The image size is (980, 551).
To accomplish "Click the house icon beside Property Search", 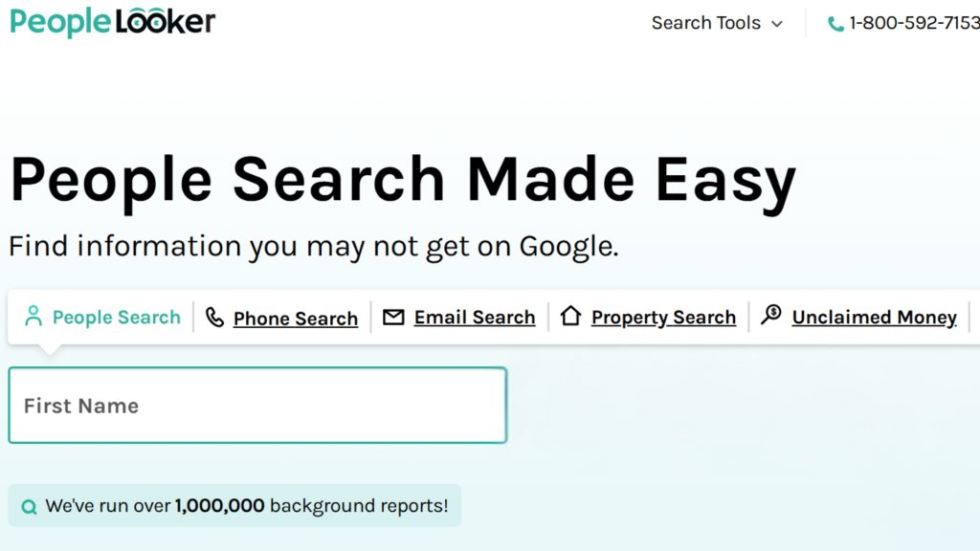I will click(x=570, y=316).
